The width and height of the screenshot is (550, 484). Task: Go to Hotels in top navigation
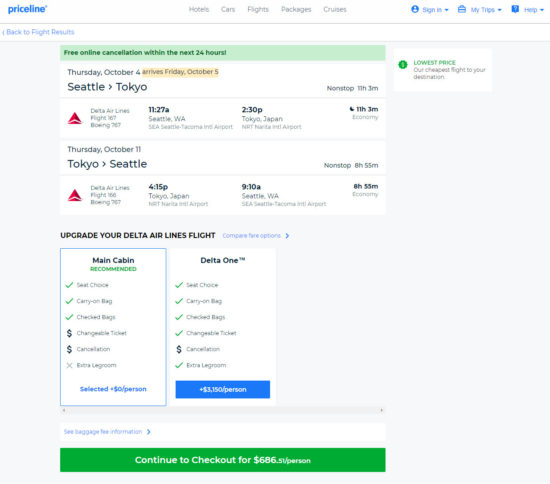199,9
